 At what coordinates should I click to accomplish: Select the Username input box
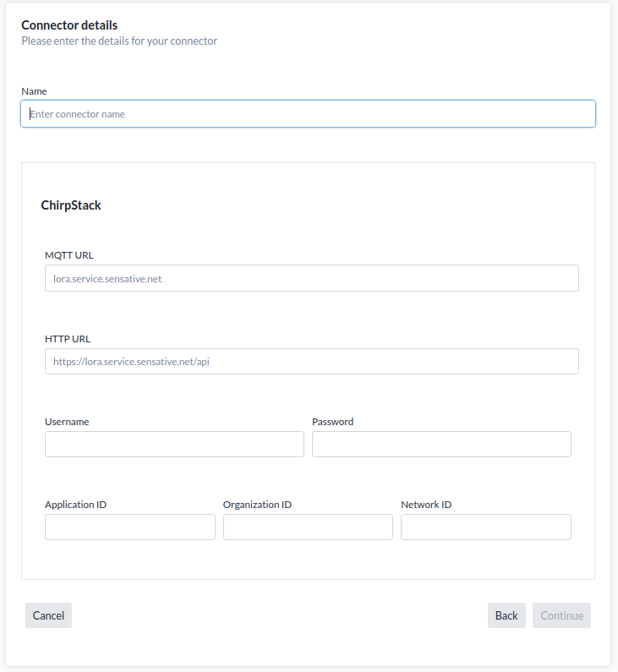point(174,445)
